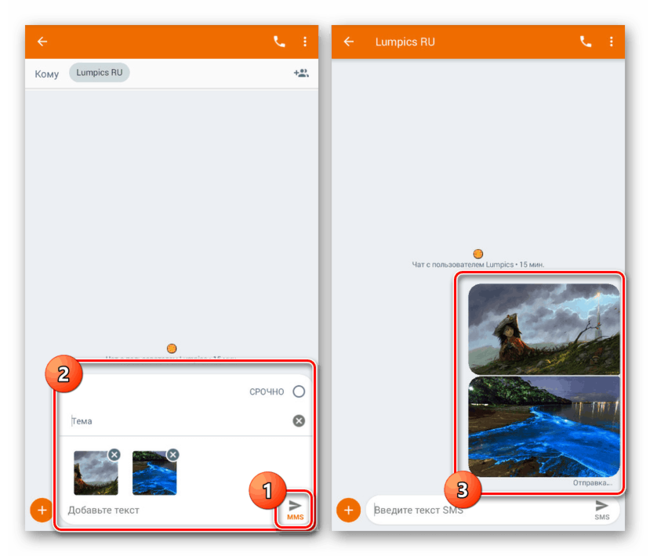Open the blue beach attachment thumbnail
The width and height of the screenshot is (650, 556).
[x=154, y=473]
